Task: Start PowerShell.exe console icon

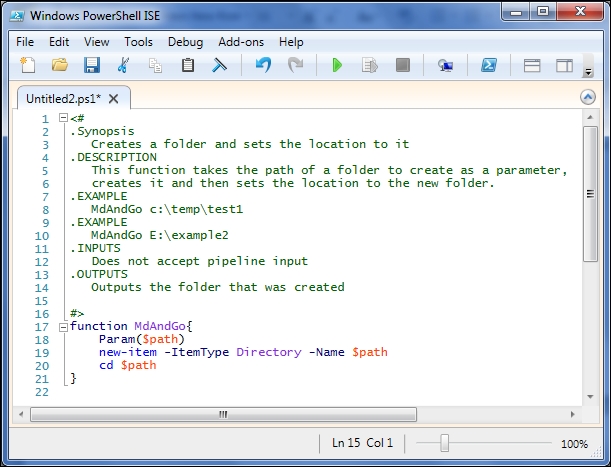Action: click(x=489, y=65)
